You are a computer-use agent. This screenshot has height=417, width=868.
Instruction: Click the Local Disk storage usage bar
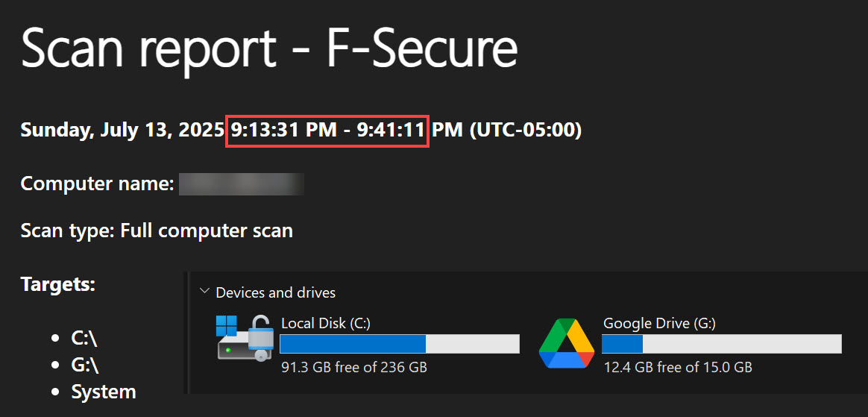(400, 344)
